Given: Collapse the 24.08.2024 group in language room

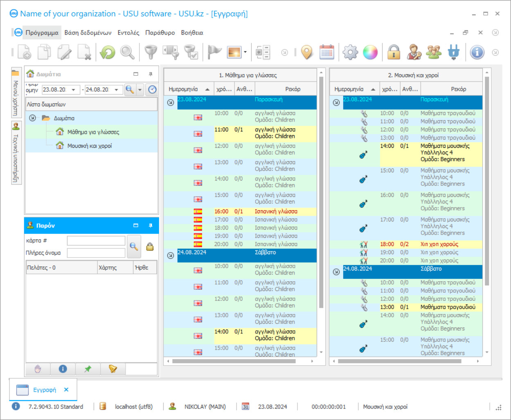Looking at the screenshot, I should 171,255.
